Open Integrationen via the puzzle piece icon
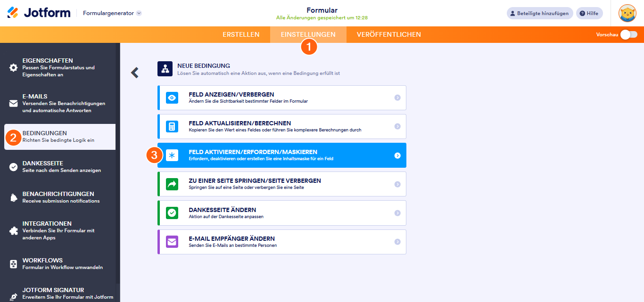Screen dimensions: 644x302 click(x=14, y=231)
